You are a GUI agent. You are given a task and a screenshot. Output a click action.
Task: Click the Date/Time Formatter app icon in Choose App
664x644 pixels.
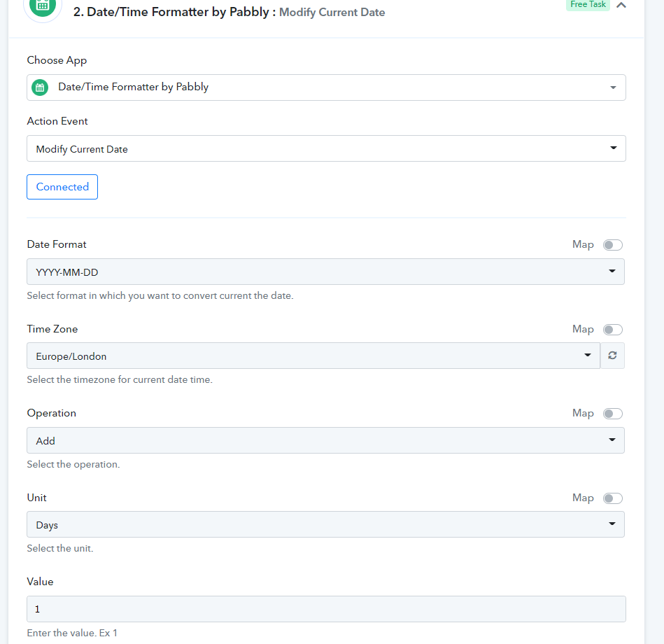40,87
